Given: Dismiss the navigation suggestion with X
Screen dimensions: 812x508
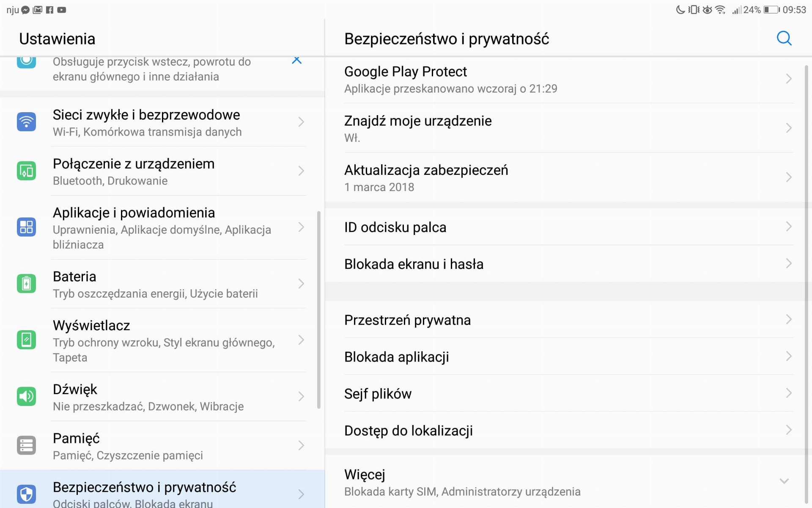Looking at the screenshot, I should 297,60.
